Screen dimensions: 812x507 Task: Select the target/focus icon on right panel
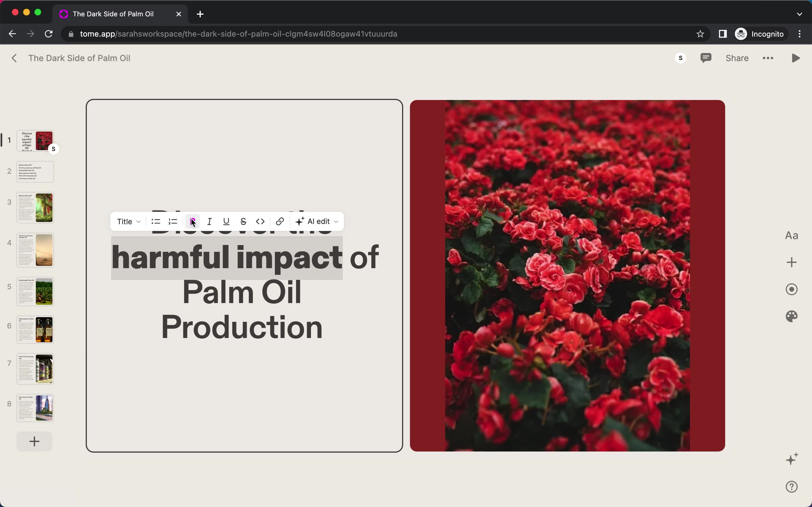click(x=792, y=289)
